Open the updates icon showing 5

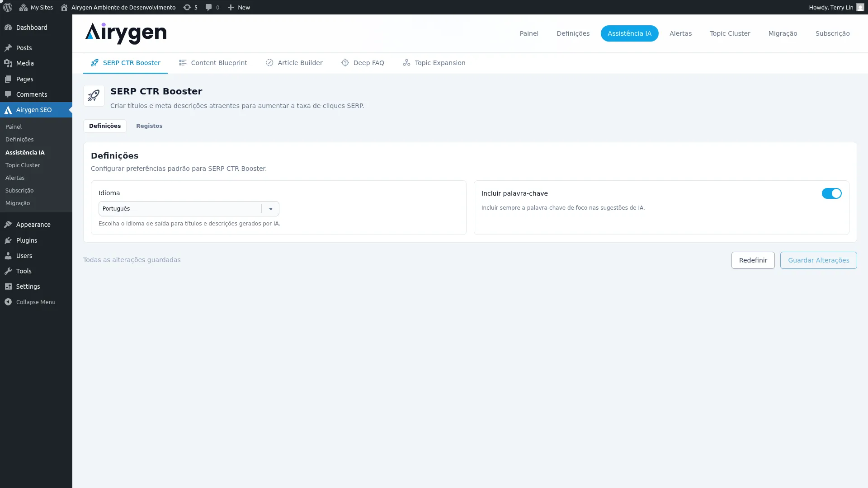pos(187,7)
